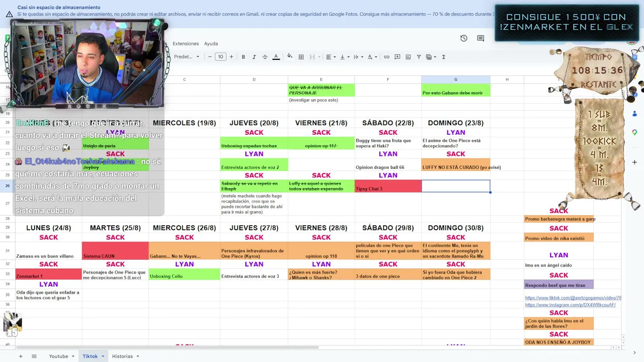Open the Historias tab dropdown arrow
This screenshot has height=362, width=644.
[137, 356]
